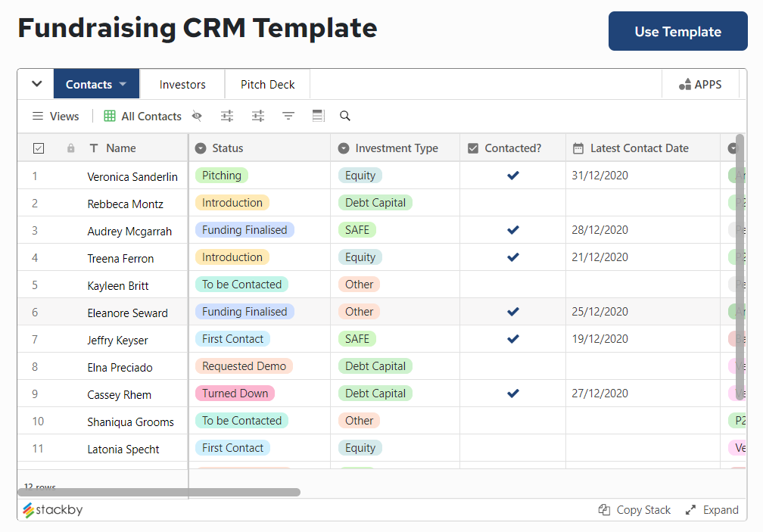Click the hidden fields eye icon
Viewport: 763px width, 532px height.
(197, 116)
